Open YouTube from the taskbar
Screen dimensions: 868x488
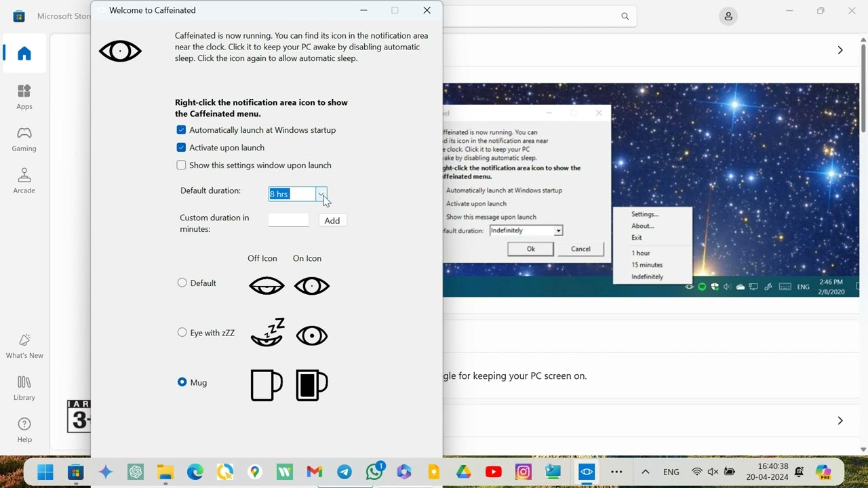[494, 472]
